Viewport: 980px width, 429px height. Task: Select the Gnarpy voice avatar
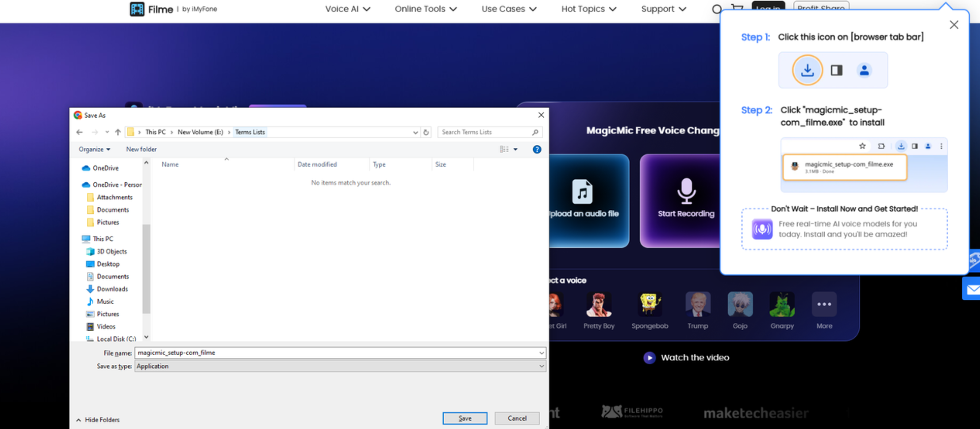pyautogui.click(x=782, y=305)
